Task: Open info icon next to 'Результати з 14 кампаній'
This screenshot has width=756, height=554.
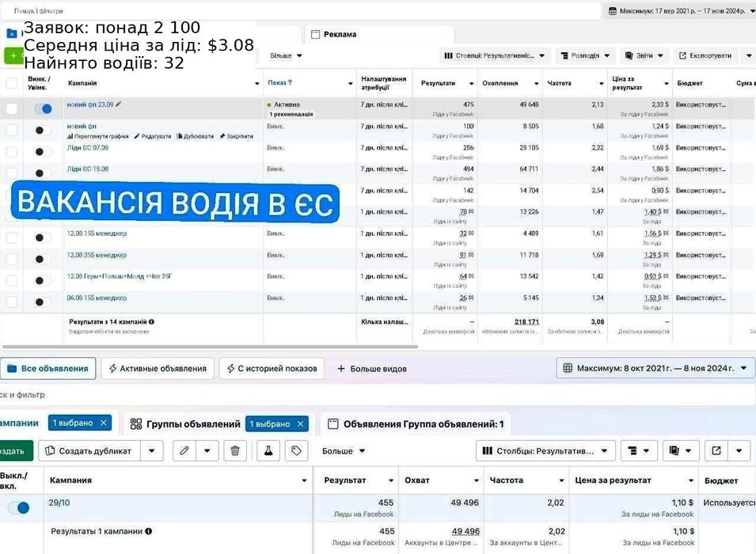Action: click(x=152, y=321)
